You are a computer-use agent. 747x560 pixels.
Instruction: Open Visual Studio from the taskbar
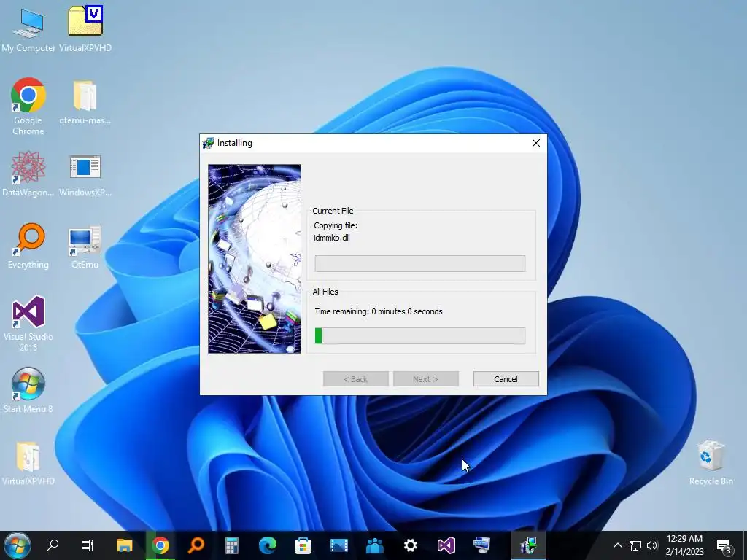[446, 545]
